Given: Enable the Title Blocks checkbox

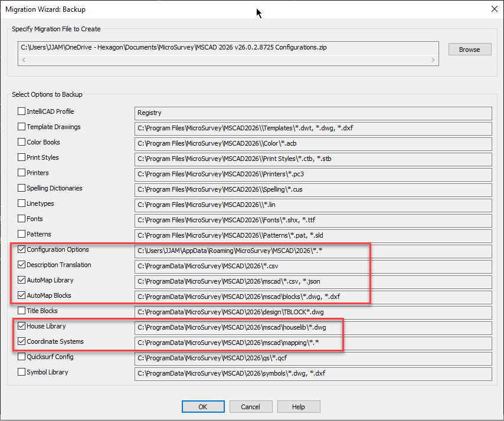Looking at the screenshot, I should pyautogui.click(x=22, y=311).
